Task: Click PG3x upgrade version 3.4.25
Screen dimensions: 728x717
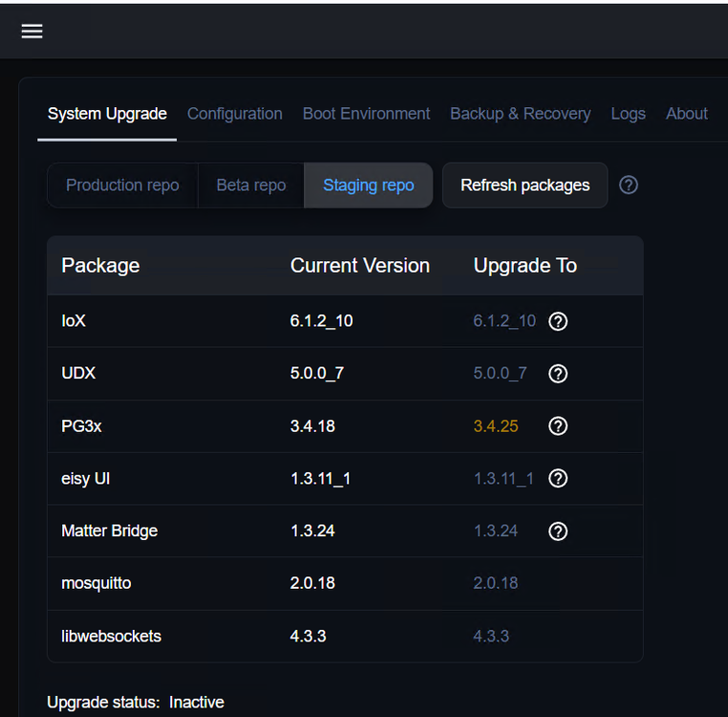Action: [x=496, y=426]
